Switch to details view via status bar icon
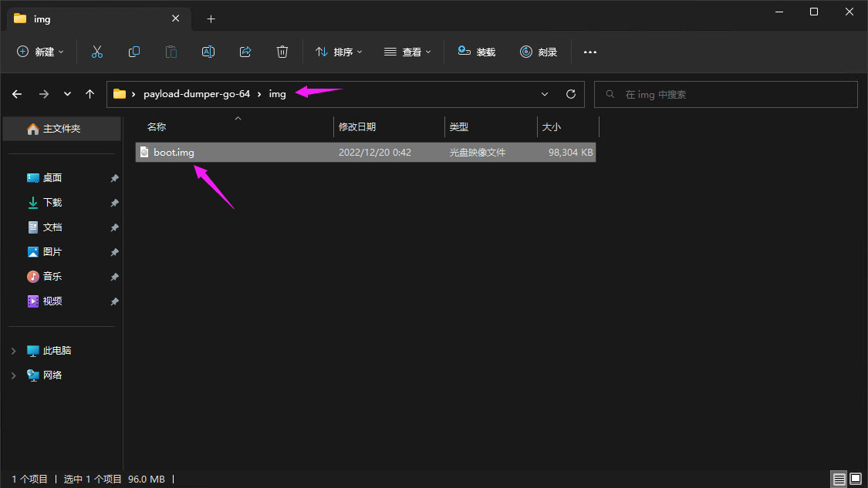Image resolution: width=868 pixels, height=488 pixels. click(x=839, y=479)
